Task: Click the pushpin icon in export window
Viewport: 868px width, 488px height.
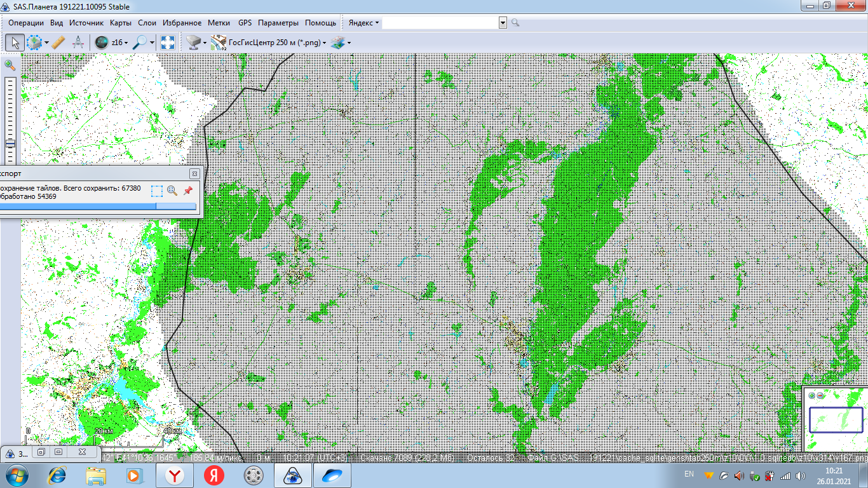Action: pos(188,191)
